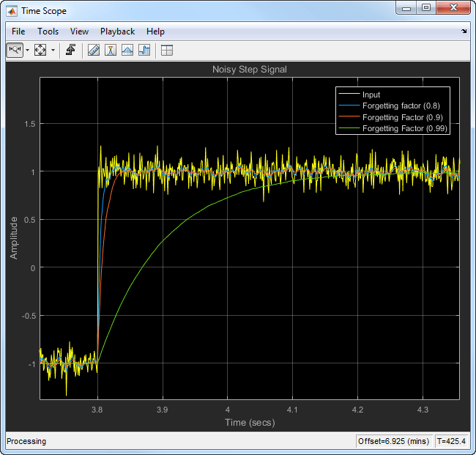This screenshot has height=455, width=476.
Task: Click the dock scope arrow icon
Action: pyautogui.click(x=464, y=31)
